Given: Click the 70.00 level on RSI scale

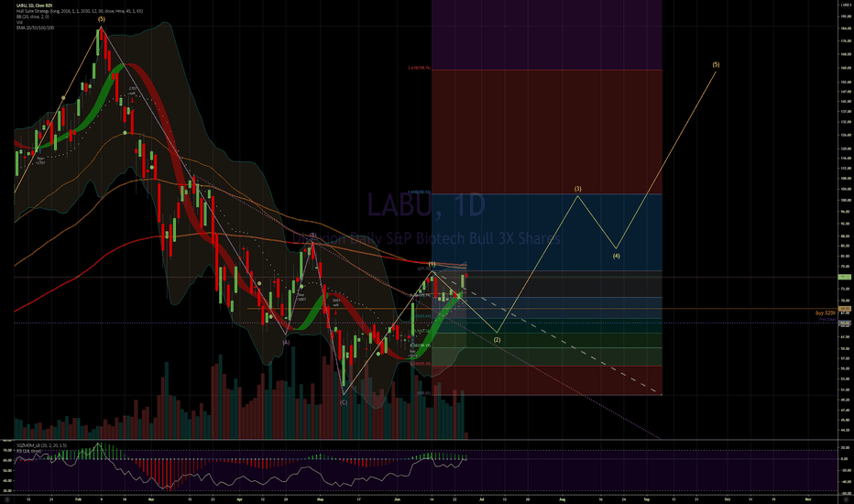Looking at the screenshot, I should (x=7, y=450).
